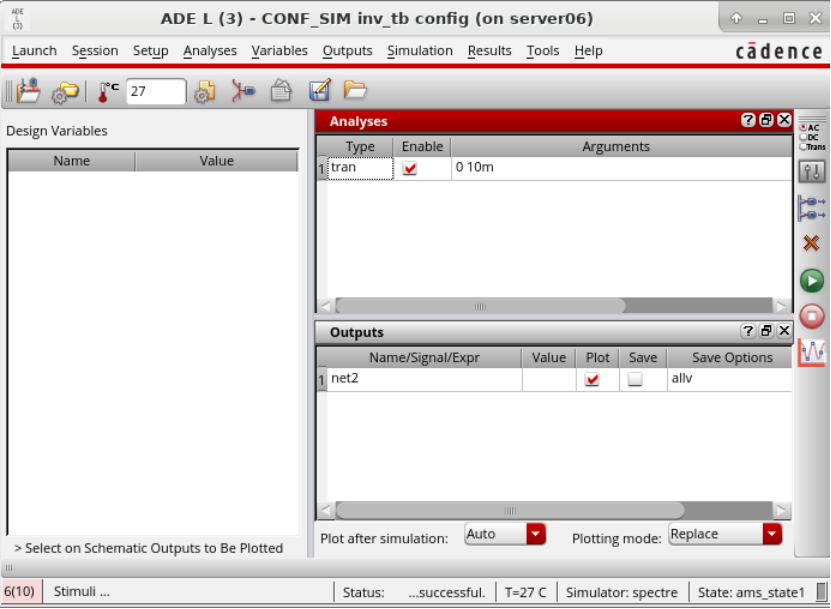This screenshot has height=609, width=831.
Task: Open the Outputs menu
Action: click(347, 51)
